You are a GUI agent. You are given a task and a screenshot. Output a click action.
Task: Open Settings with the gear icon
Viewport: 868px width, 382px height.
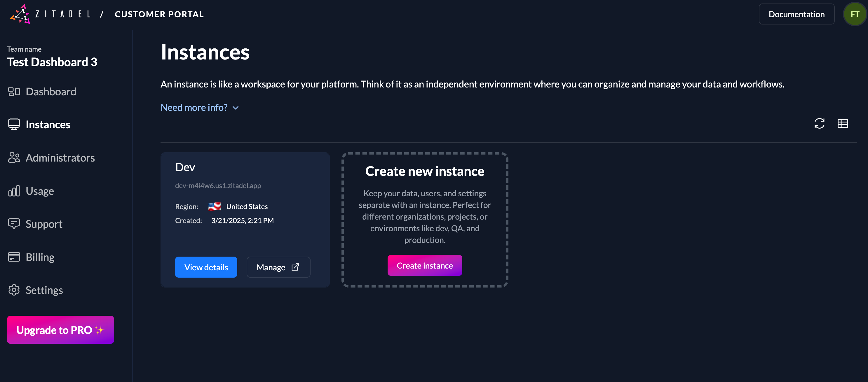point(13,290)
